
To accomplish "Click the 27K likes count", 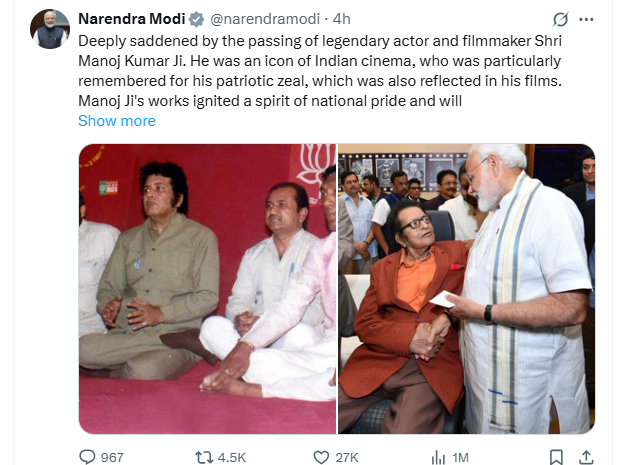I will point(347,457).
